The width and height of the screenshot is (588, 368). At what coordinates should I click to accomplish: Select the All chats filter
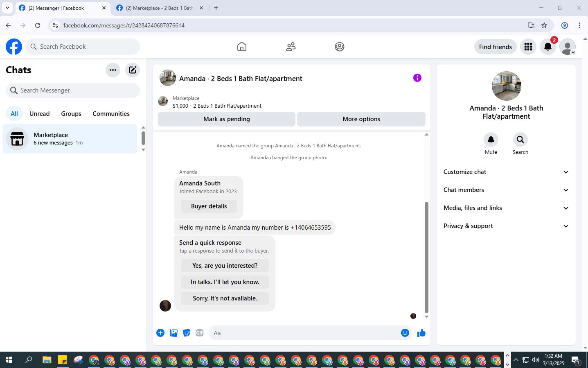click(x=14, y=114)
